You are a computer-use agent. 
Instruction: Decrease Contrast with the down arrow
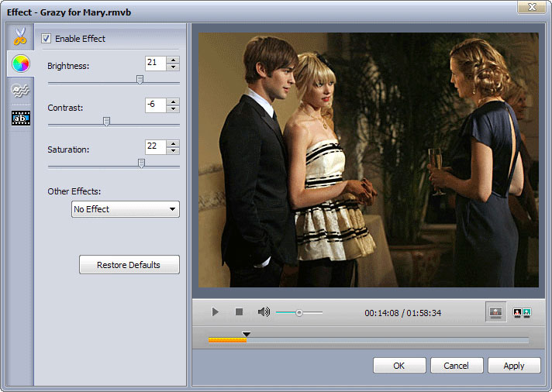tap(173, 108)
